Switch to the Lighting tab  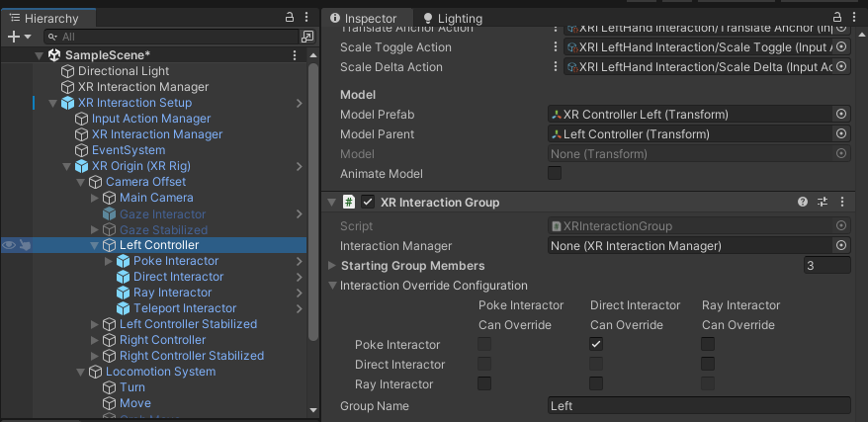(452, 18)
